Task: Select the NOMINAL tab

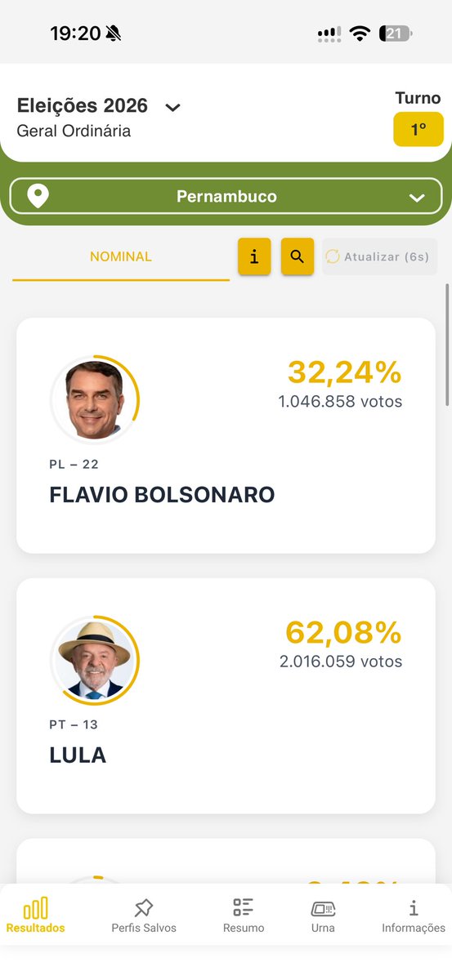Action: (121, 257)
